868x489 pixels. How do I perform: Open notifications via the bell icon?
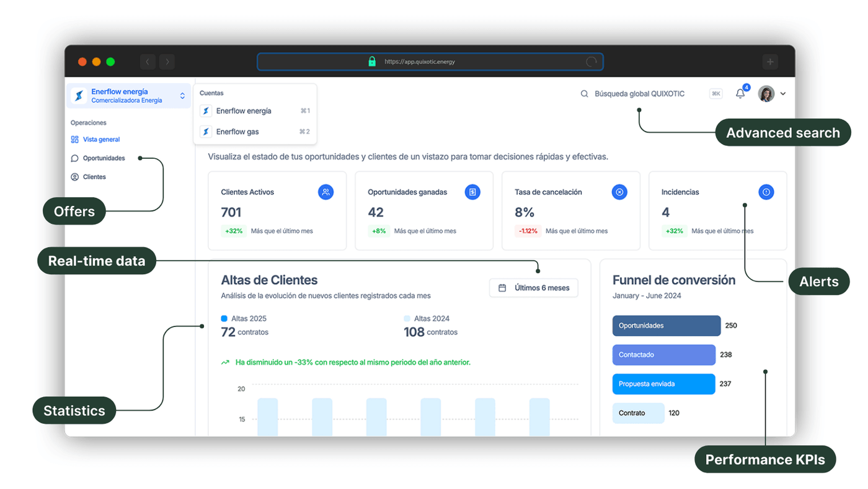tap(740, 94)
